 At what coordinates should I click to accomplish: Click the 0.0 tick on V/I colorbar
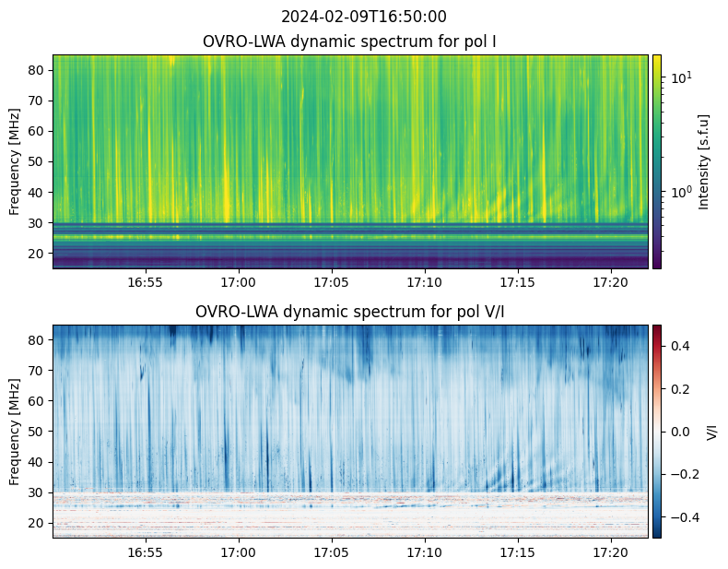click(x=680, y=432)
